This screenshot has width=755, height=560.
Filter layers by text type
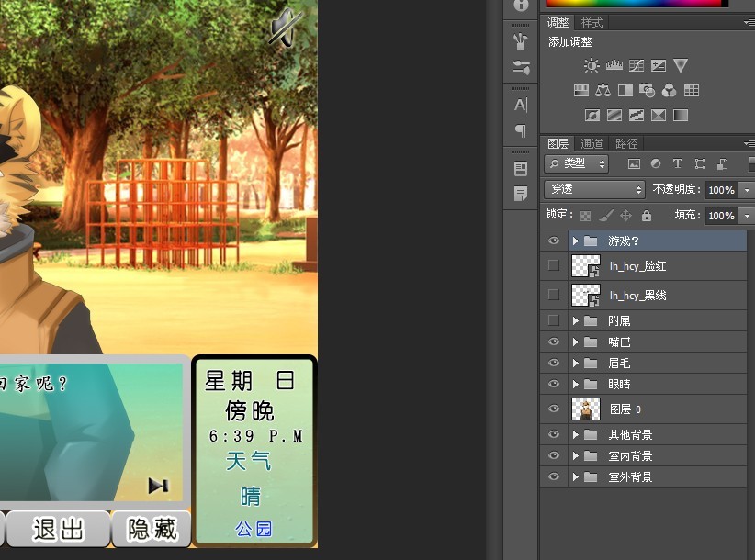point(678,164)
